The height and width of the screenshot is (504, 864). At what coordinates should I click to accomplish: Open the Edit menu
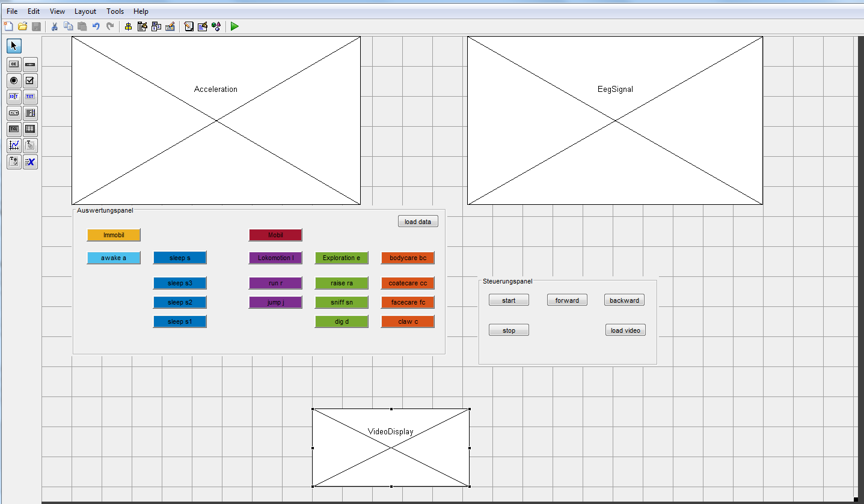click(34, 11)
